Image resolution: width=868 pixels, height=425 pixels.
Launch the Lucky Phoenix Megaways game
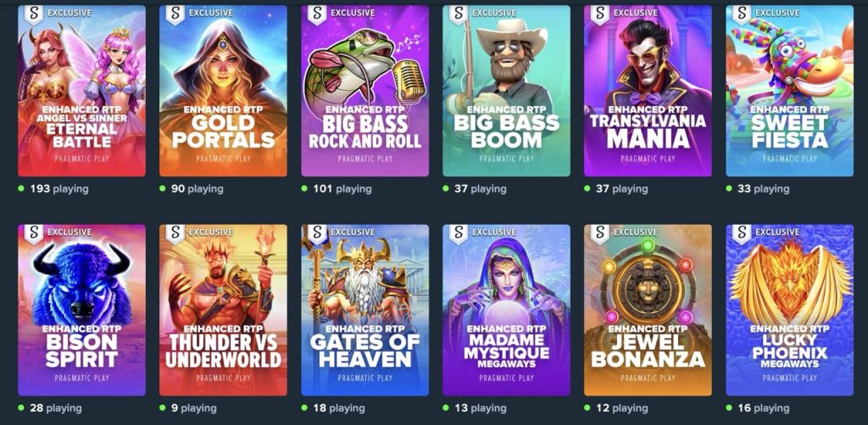(x=789, y=310)
